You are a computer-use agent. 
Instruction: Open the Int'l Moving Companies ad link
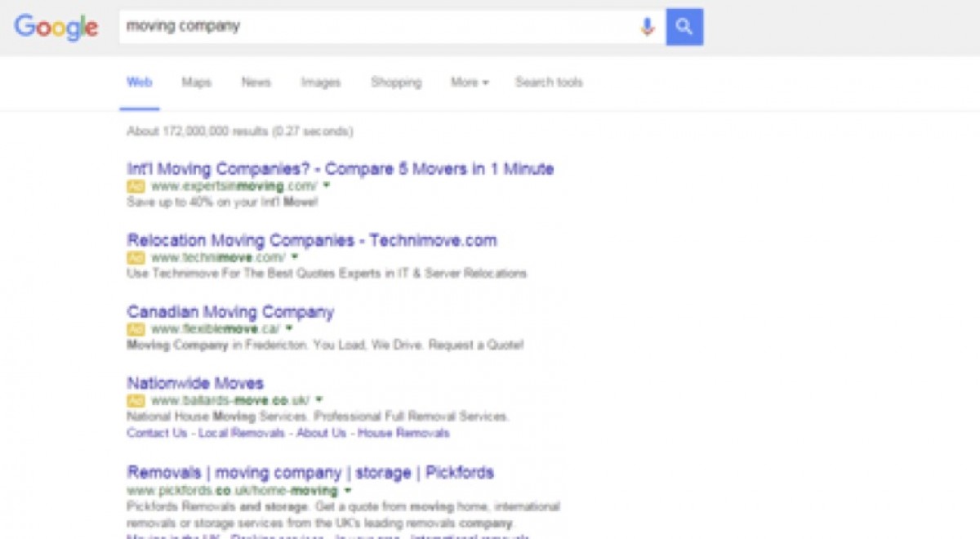coord(341,169)
